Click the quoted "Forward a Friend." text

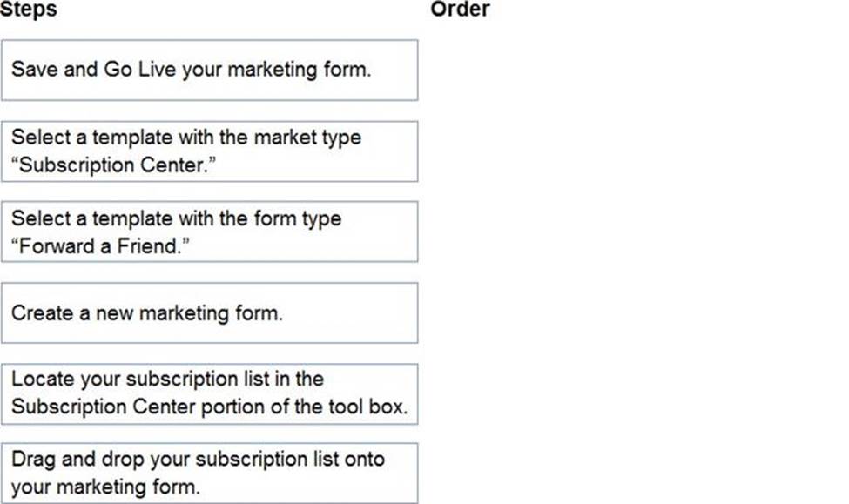(x=100, y=245)
